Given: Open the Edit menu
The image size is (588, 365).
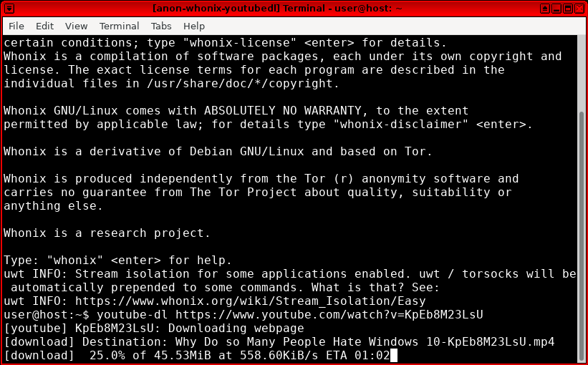Looking at the screenshot, I should point(44,26).
